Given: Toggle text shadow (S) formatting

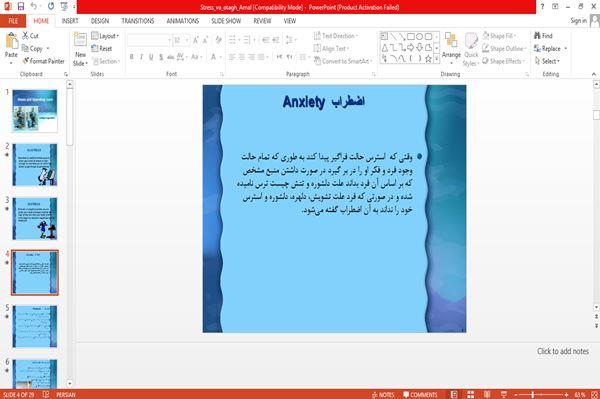Looking at the screenshot, I should point(161,57).
